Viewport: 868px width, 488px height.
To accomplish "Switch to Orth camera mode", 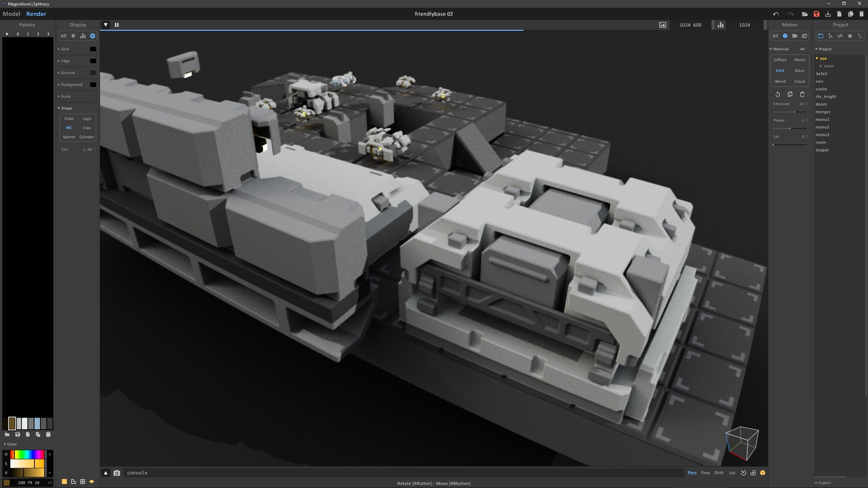I will coord(719,473).
